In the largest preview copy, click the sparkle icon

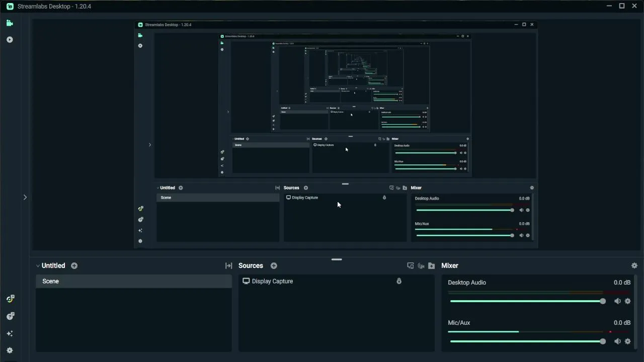click(x=140, y=230)
